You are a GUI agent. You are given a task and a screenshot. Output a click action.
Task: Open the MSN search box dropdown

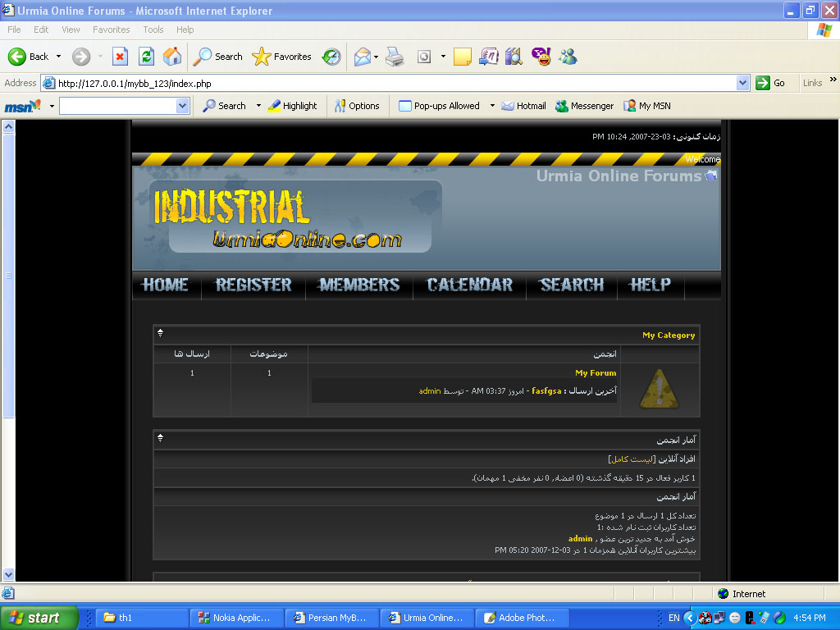[183, 106]
